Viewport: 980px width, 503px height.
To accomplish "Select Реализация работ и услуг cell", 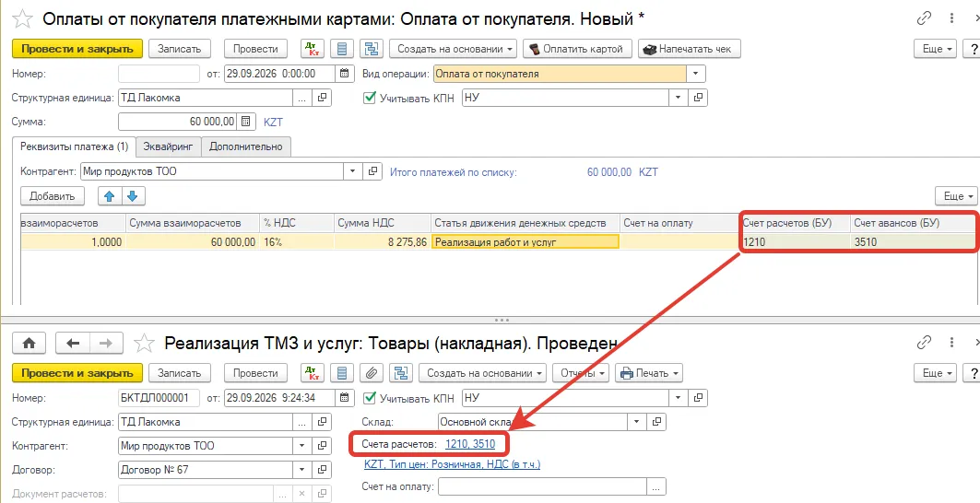I will [x=525, y=241].
